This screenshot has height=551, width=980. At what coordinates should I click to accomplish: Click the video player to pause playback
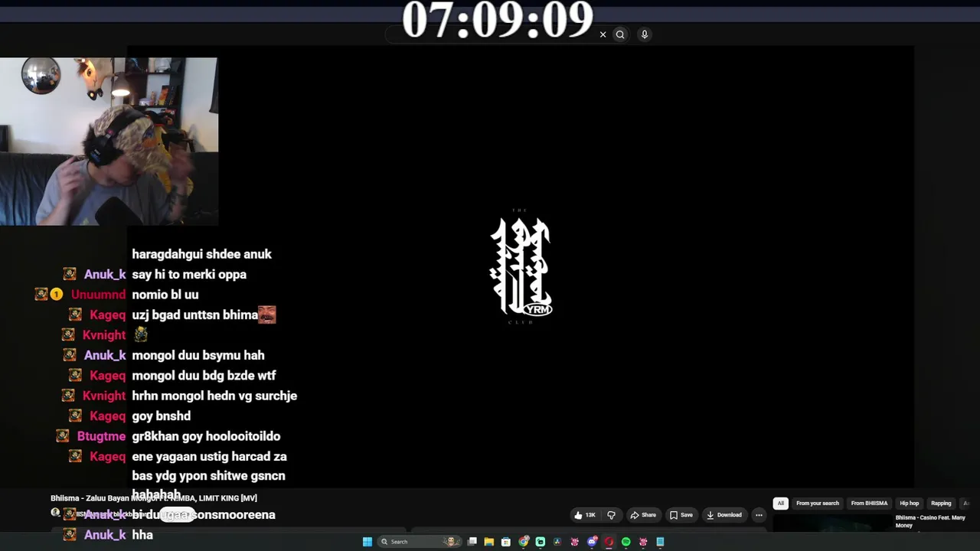tap(521, 268)
